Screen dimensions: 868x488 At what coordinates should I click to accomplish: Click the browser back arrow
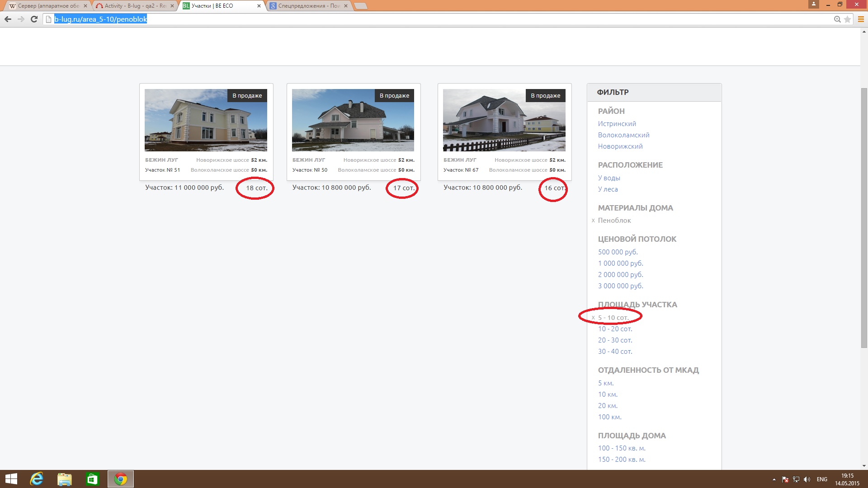(x=8, y=19)
